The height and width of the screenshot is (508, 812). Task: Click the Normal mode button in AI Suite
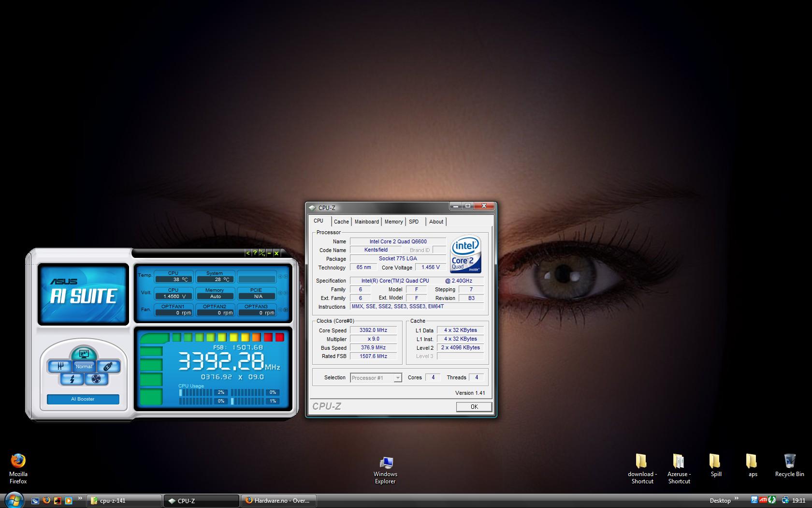84,367
